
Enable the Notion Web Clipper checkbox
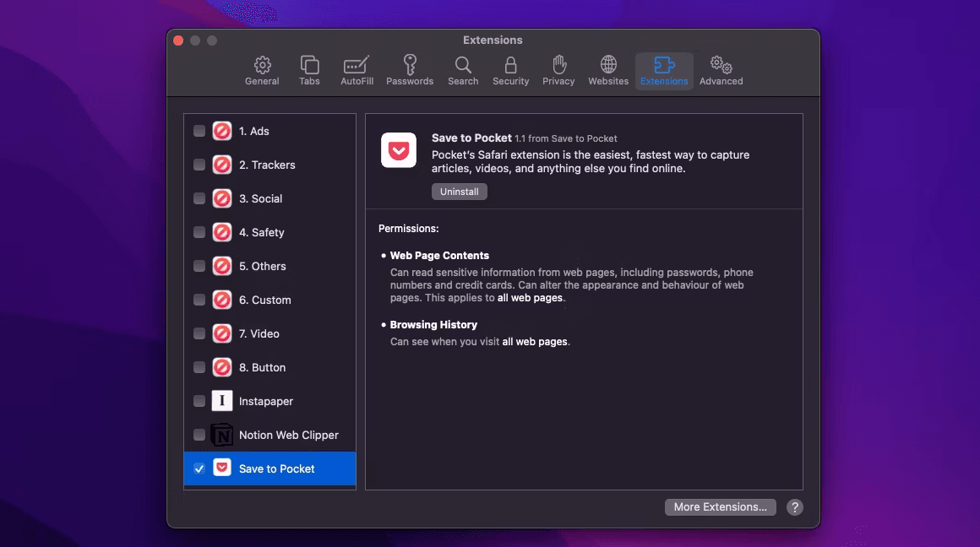coord(199,435)
